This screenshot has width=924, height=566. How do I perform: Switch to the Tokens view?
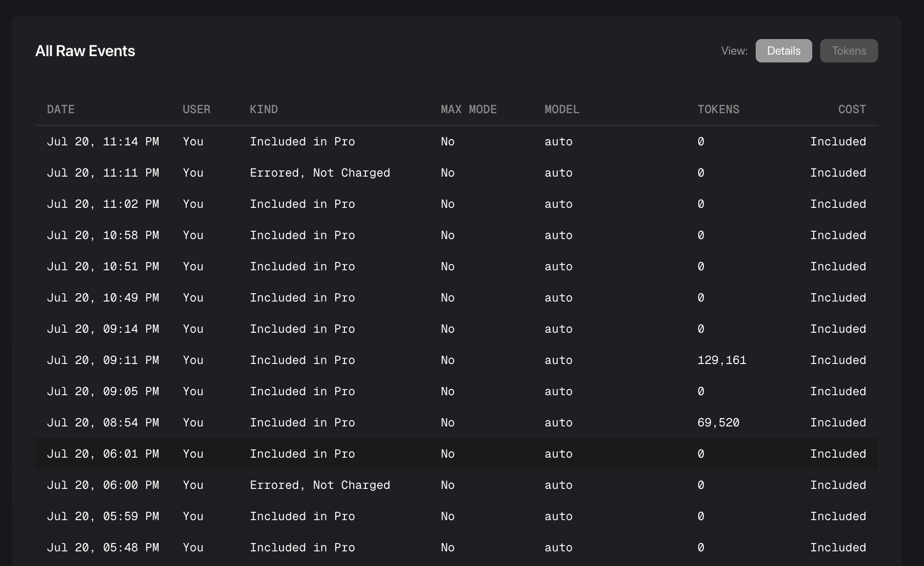click(849, 51)
